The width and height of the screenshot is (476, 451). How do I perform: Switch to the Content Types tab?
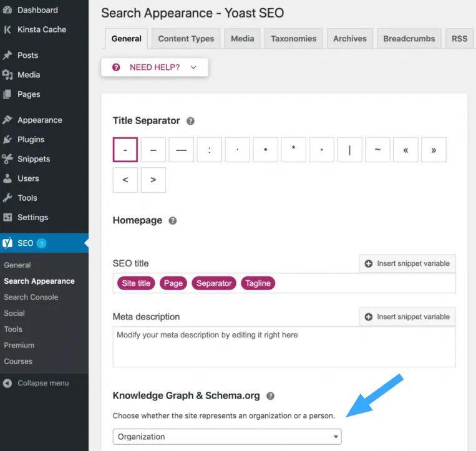point(186,39)
